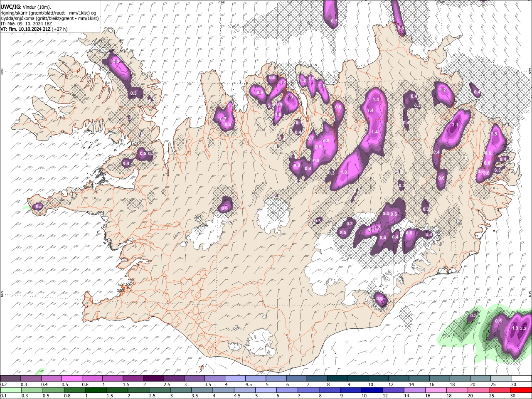Select the bright pink 0.5 swatch in upper legend row
This screenshot has width=532, height=399.
click(71, 379)
